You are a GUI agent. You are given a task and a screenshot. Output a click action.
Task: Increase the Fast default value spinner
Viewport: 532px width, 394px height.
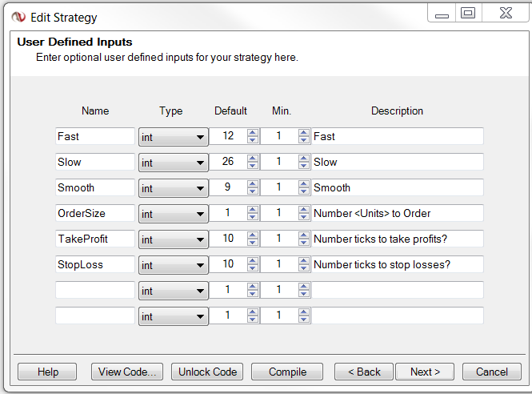click(253, 133)
